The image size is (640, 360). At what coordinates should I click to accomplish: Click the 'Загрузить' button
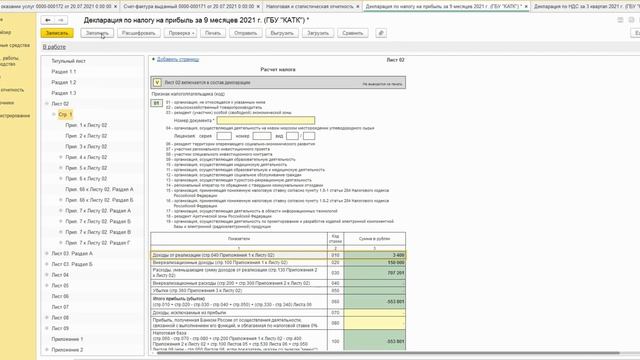click(318, 33)
